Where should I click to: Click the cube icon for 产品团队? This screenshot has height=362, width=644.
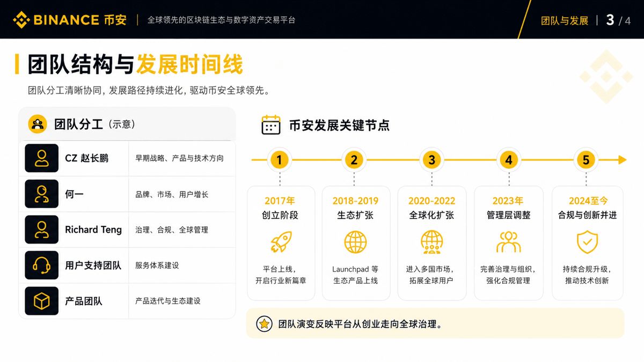pyautogui.click(x=42, y=301)
